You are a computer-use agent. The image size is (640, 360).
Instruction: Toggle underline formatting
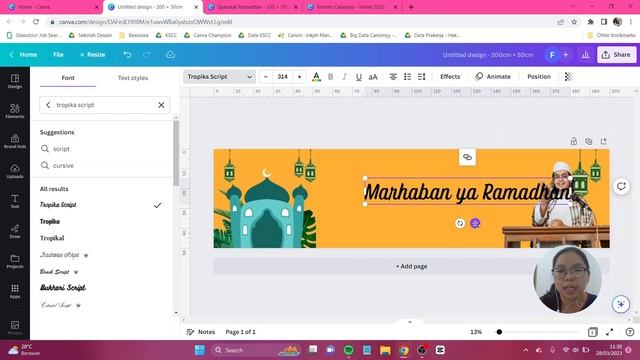[x=358, y=77]
